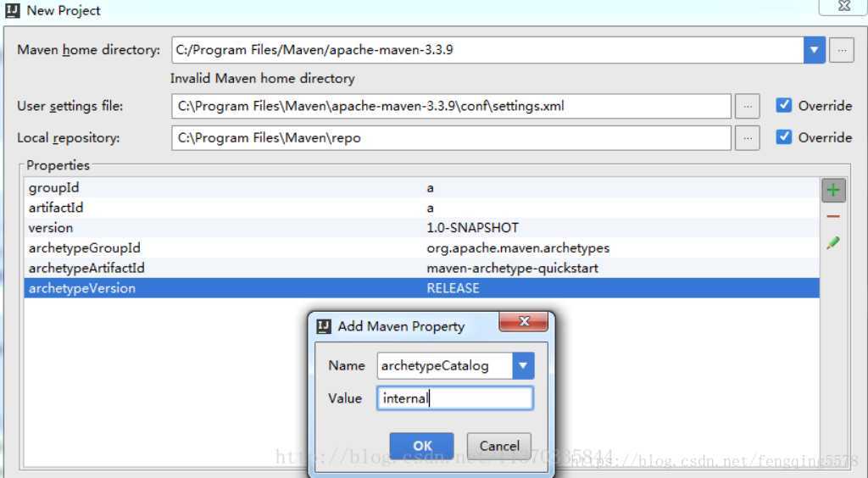Select the archetypeArtifactId property row
The width and height of the screenshot is (868, 478).
(x=422, y=269)
